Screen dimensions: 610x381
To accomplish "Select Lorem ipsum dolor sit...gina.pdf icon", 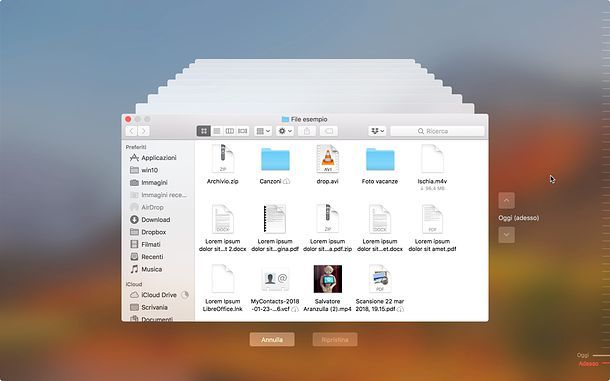I will (x=275, y=219).
